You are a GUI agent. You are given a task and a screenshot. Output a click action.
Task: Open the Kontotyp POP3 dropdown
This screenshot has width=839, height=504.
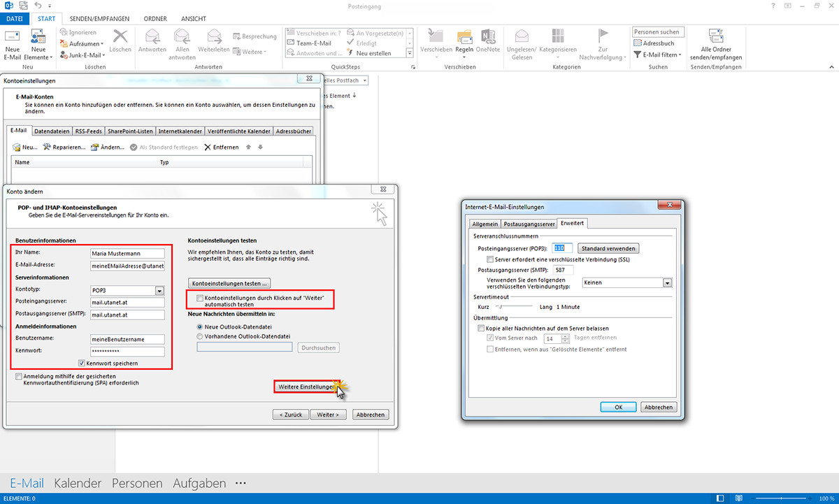(159, 291)
